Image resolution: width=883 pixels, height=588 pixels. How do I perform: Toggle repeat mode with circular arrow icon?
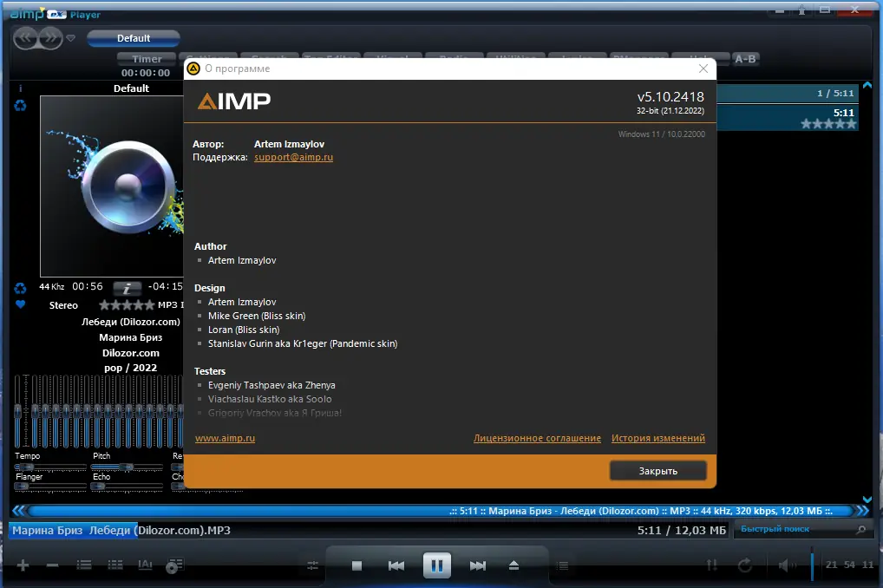[745, 565]
